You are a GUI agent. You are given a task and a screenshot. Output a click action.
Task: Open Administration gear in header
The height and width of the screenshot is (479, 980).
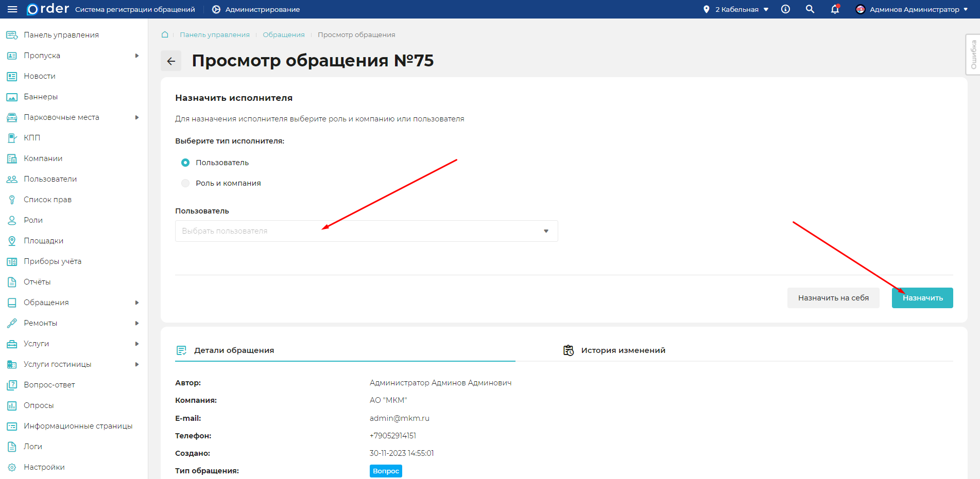(216, 9)
